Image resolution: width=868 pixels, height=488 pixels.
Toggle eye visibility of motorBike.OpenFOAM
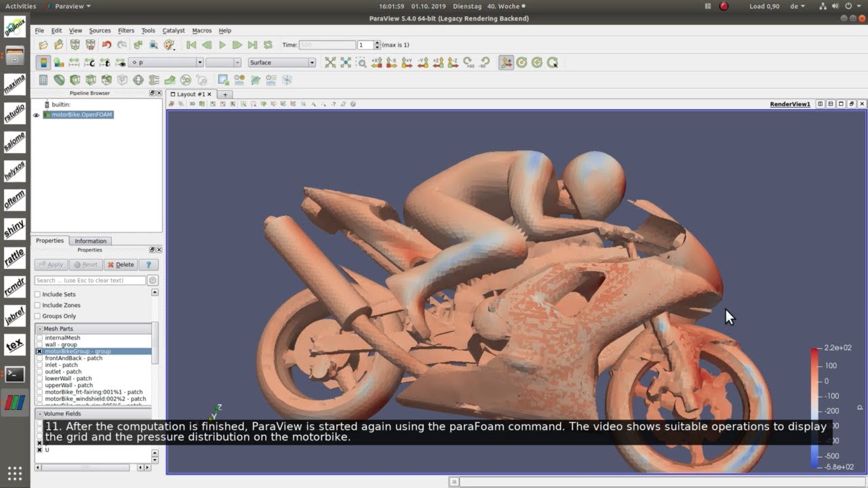pos(37,115)
